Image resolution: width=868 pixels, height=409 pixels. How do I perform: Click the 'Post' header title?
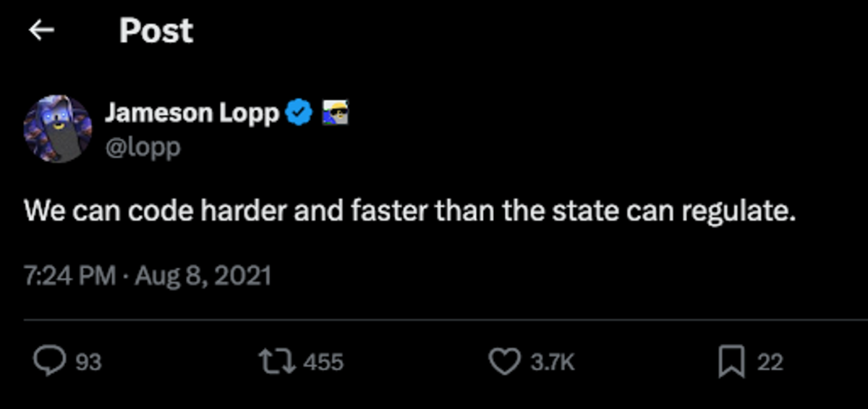point(156,30)
